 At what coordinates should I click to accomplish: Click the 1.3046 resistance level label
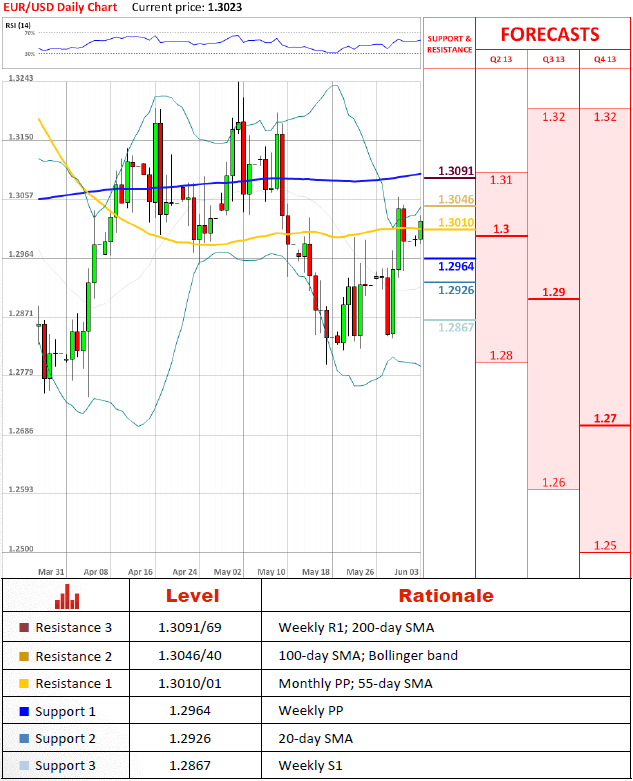pos(456,199)
